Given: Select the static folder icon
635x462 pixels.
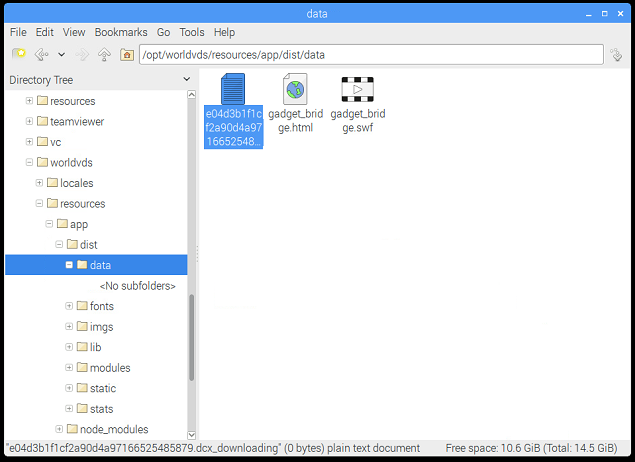Looking at the screenshot, I should pyautogui.click(x=82, y=387).
